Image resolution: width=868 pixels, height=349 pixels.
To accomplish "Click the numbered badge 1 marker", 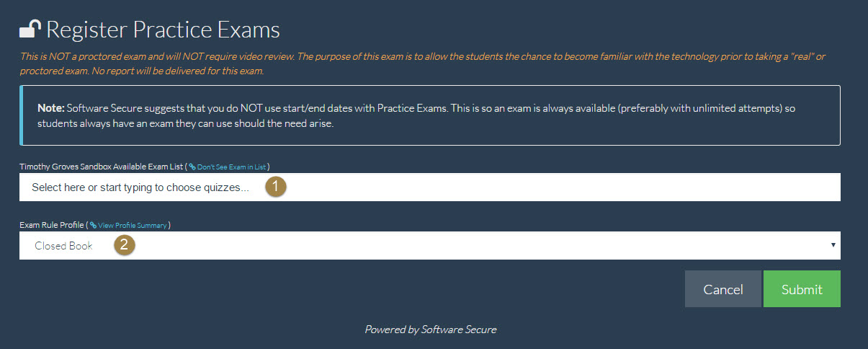I will [x=276, y=187].
